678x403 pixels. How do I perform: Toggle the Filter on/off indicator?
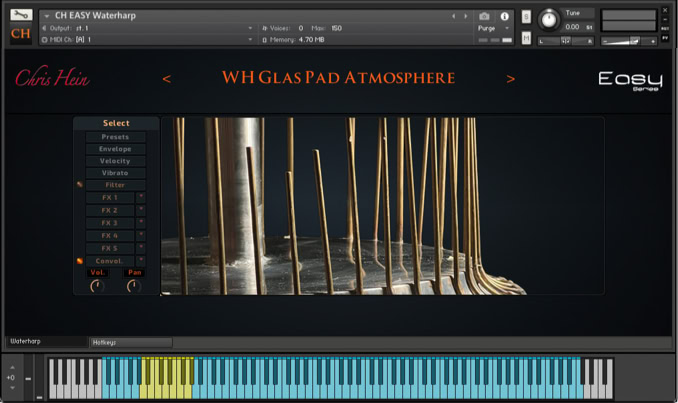(80, 185)
